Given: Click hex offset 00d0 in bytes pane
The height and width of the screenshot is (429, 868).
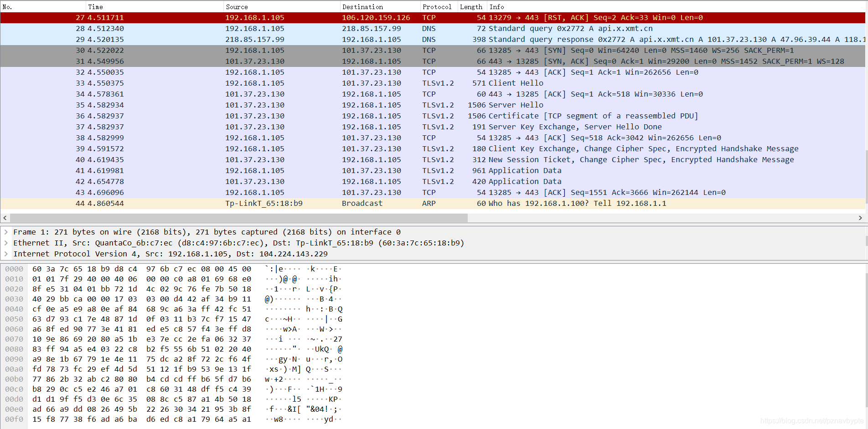Looking at the screenshot, I should coord(14,399).
